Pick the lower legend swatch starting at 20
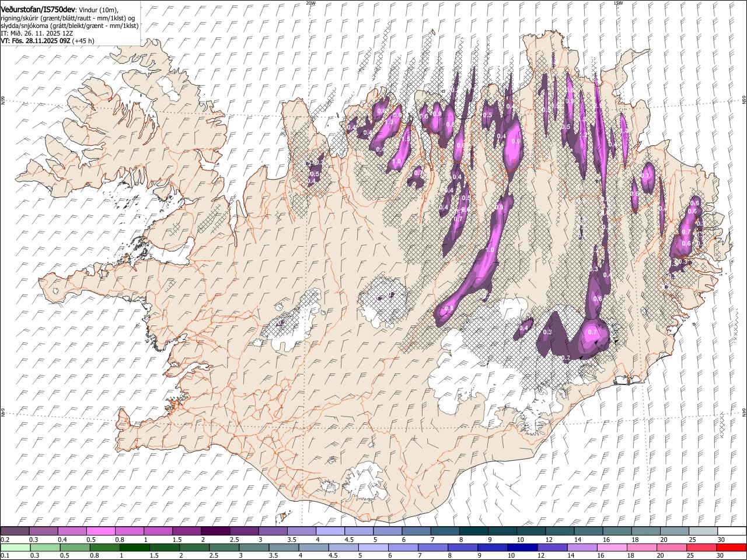Screen dimensions: 747x560 (671, 547)
